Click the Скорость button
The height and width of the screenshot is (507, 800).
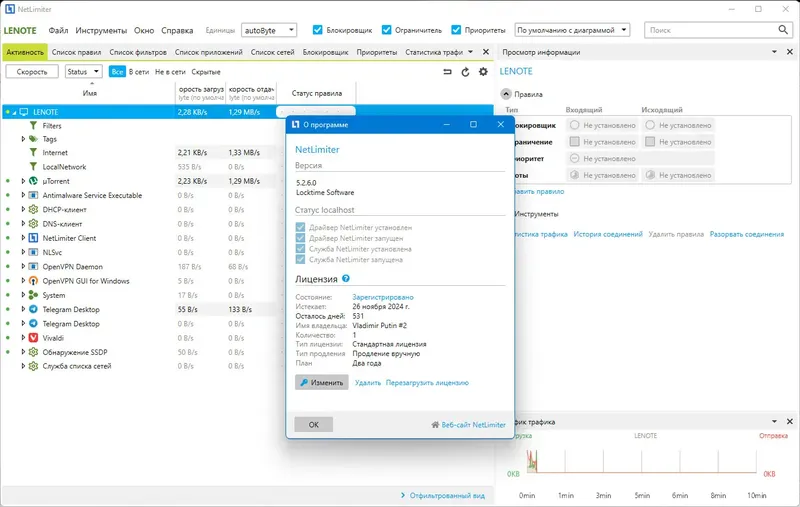coord(32,72)
